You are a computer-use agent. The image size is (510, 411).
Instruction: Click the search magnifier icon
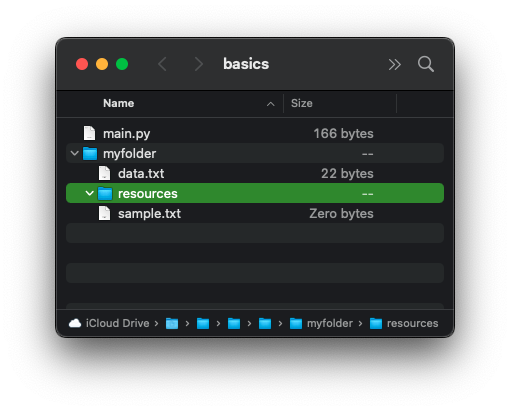426,64
